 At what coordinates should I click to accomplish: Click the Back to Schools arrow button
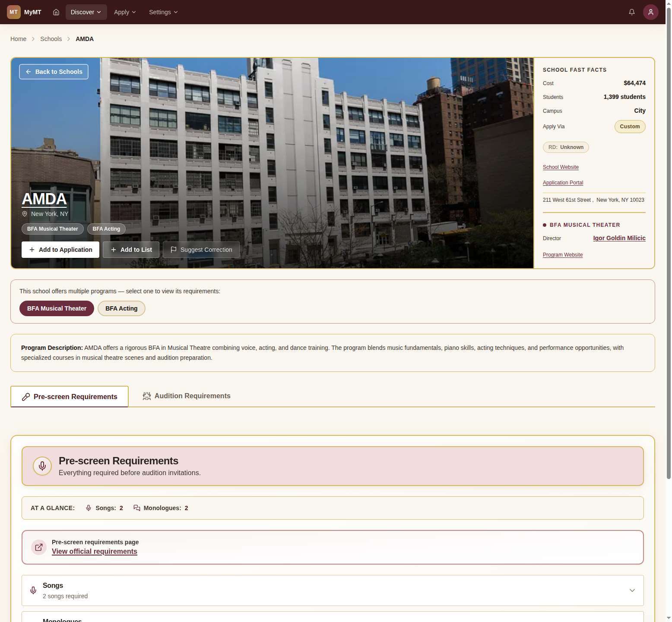[x=54, y=72]
